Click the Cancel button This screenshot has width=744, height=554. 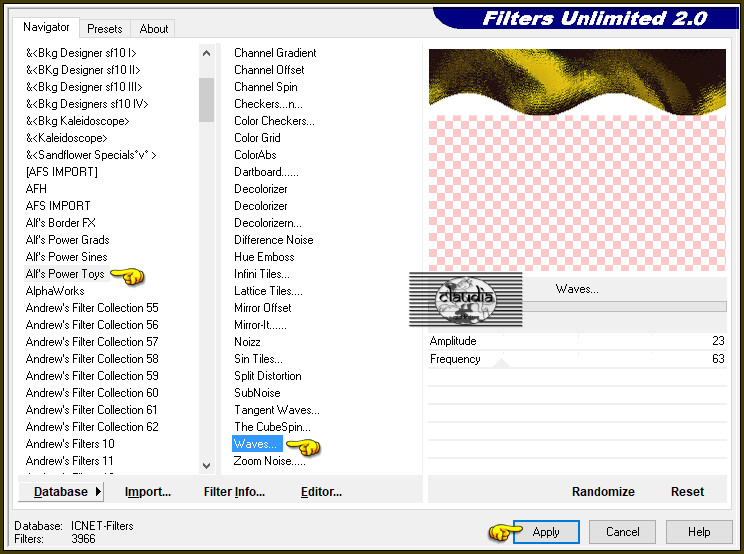point(623,532)
